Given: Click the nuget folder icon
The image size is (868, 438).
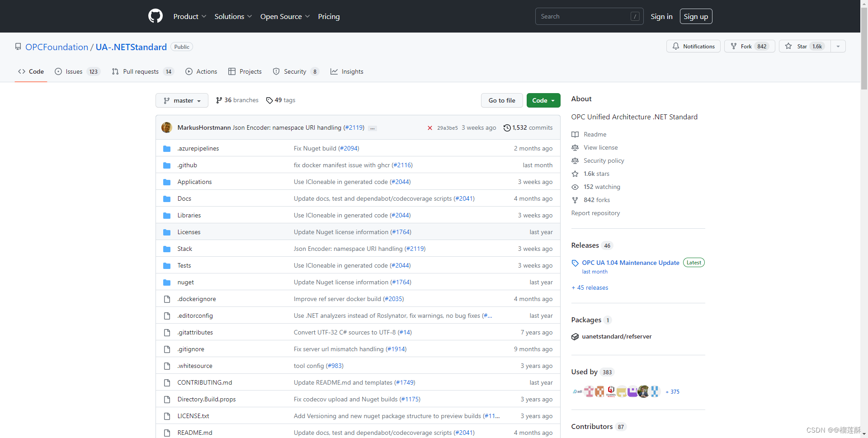Looking at the screenshot, I should (167, 283).
